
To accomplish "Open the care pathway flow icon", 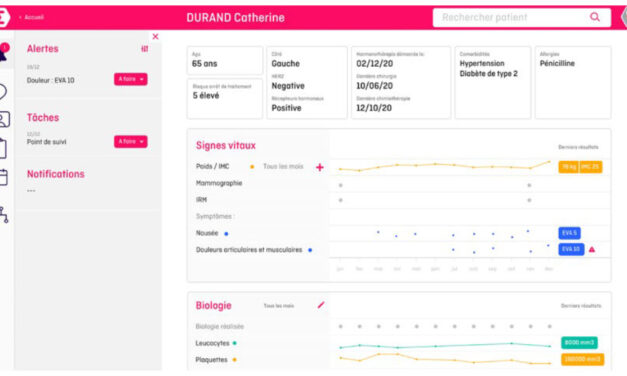I will (x=4, y=215).
